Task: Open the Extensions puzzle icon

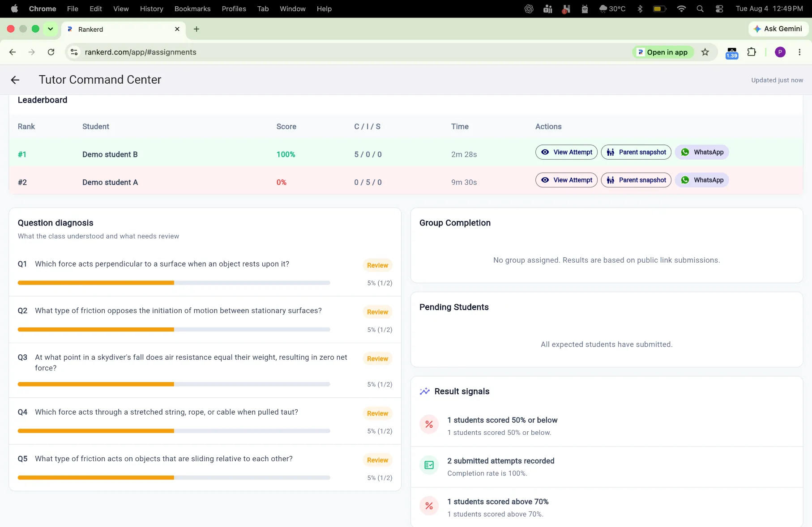Action: 752,52
